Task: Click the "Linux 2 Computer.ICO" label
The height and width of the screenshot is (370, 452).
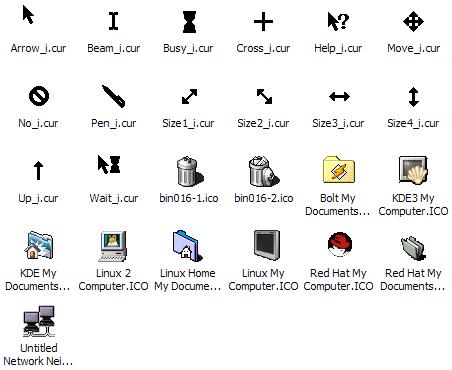Action: click(113, 280)
